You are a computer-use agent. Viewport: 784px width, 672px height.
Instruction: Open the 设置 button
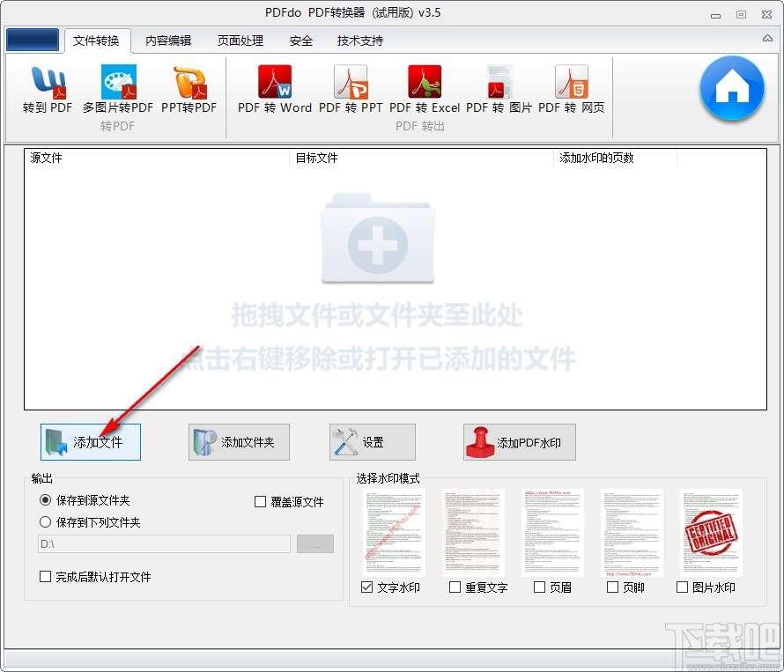click(373, 442)
